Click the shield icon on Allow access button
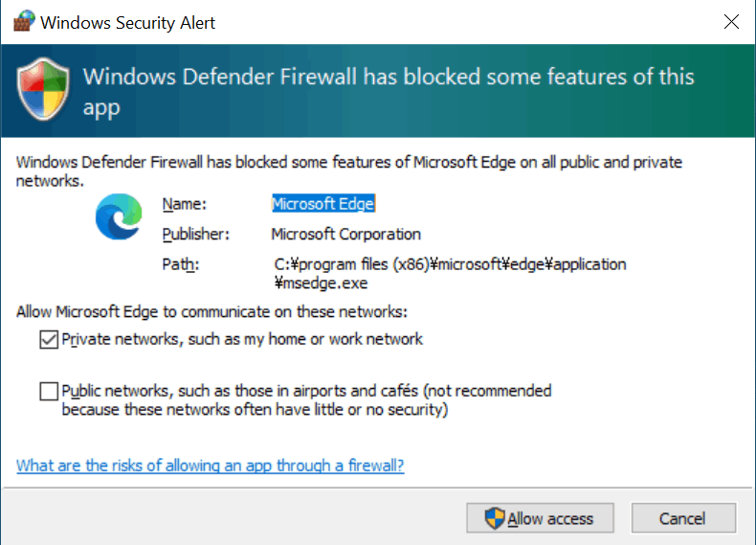 494,519
